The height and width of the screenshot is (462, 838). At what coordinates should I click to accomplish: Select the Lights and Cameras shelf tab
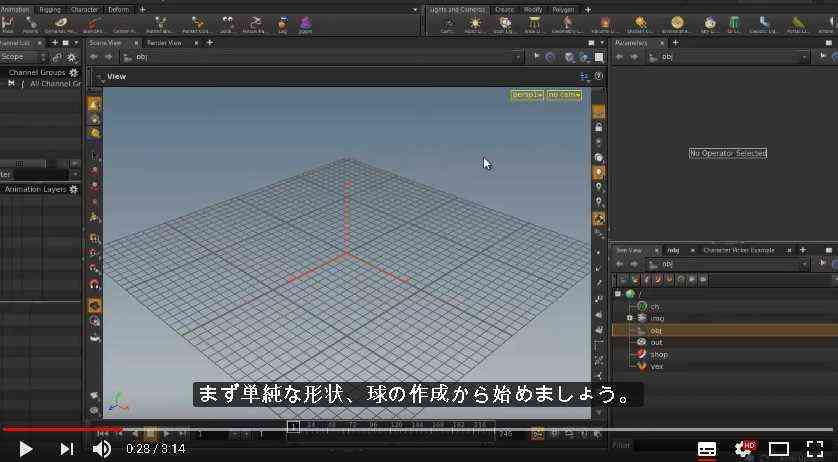click(457, 10)
